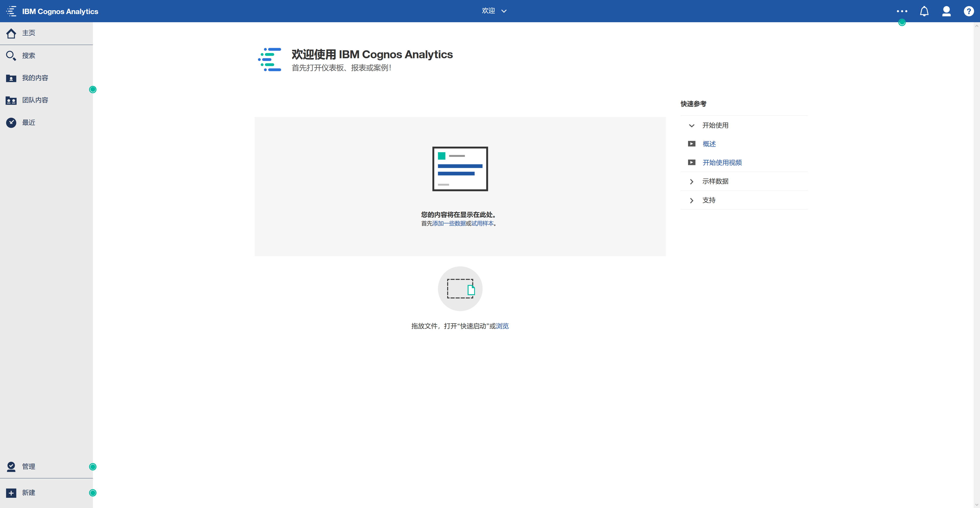Viewport: 980px width, 508px height.
Task: Open the 概述 link
Action: 709,144
